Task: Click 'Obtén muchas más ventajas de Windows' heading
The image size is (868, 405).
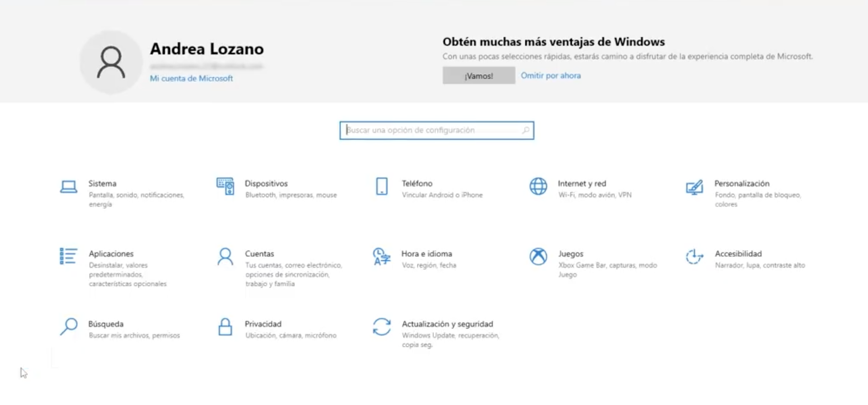Action: pos(553,42)
